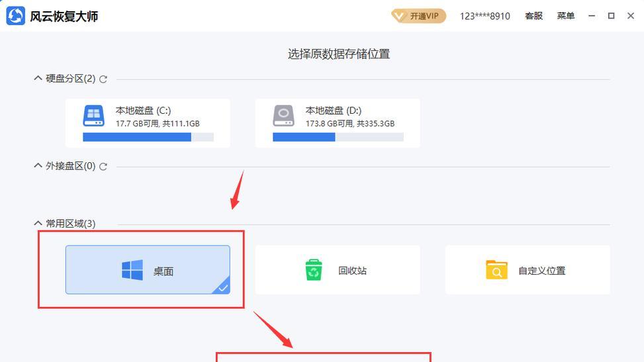The image size is (644, 362).
Task: Collapse the 常用区域(3) section chevron
Action: [38, 223]
